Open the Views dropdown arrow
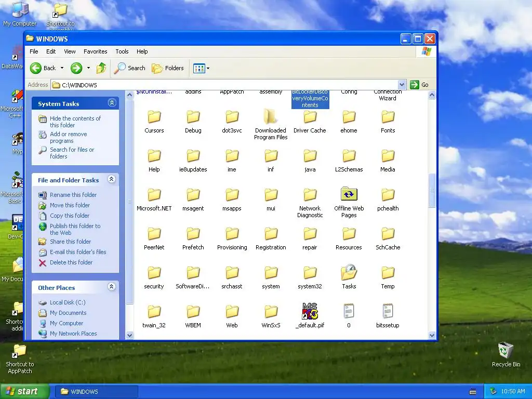Image resolution: width=532 pixels, height=399 pixels. (x=208, y=68)
